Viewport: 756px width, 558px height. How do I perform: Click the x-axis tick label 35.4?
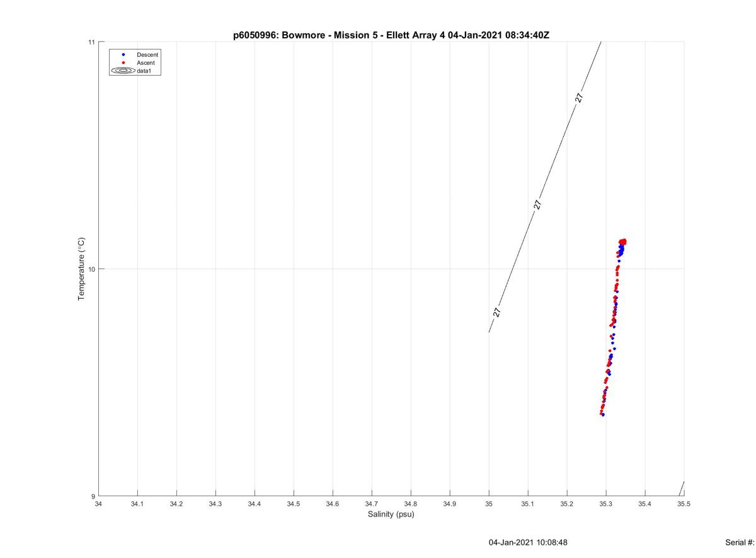click(645, 504)
